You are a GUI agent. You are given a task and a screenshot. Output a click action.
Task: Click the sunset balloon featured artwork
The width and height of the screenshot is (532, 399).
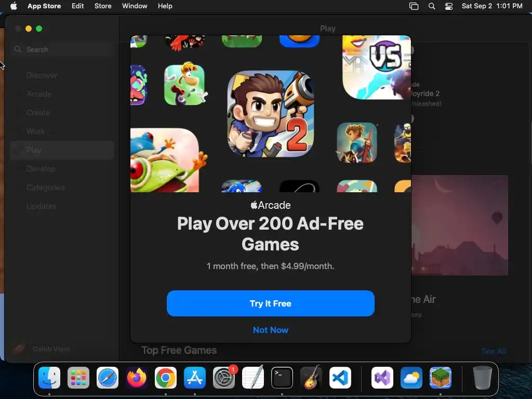tap(460, 225)
